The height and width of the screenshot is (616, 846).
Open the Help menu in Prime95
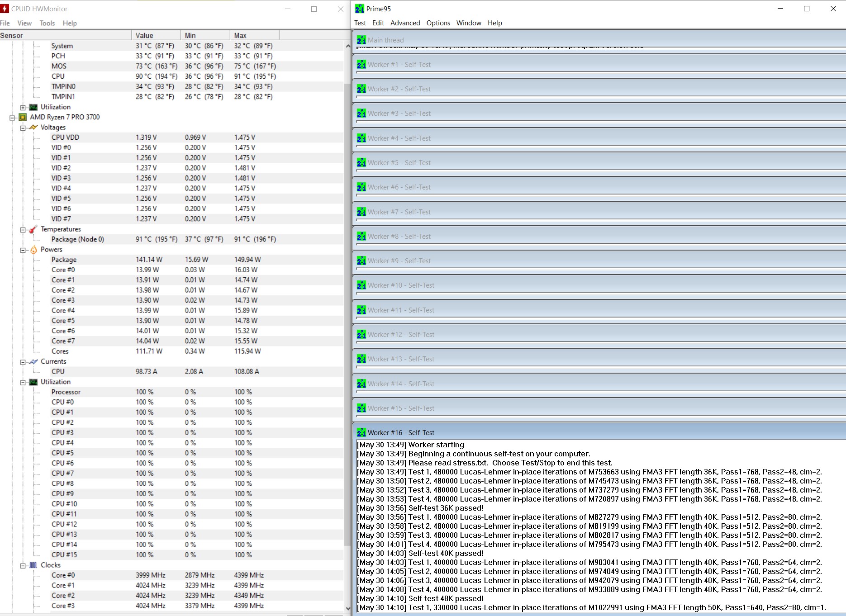495,23
